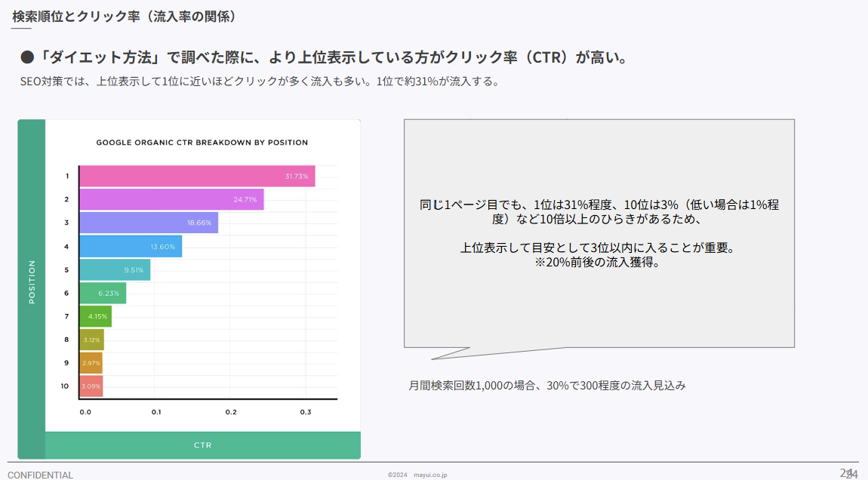Select the olive bar labeled 3.12%
This screenshot has height=480, width=868.
(x=91, y=340)
